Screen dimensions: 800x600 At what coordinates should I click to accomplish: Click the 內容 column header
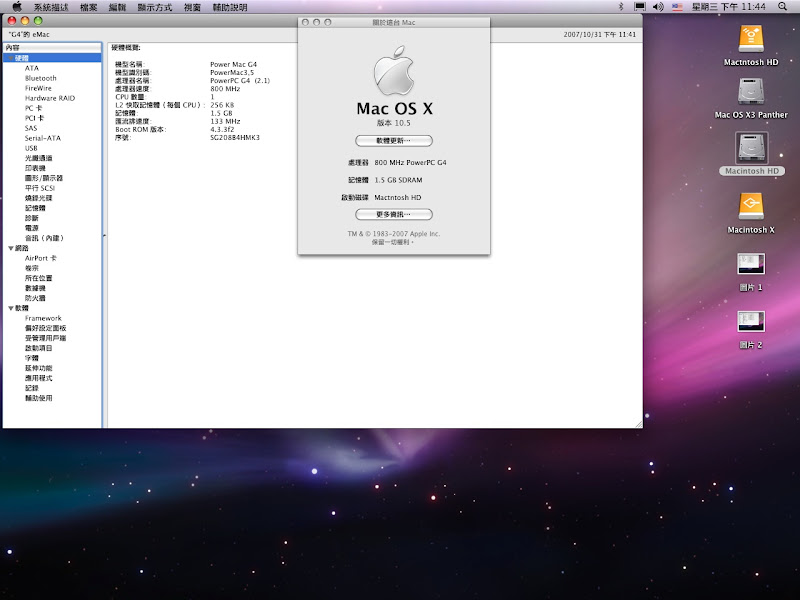(x=52, y=47)
